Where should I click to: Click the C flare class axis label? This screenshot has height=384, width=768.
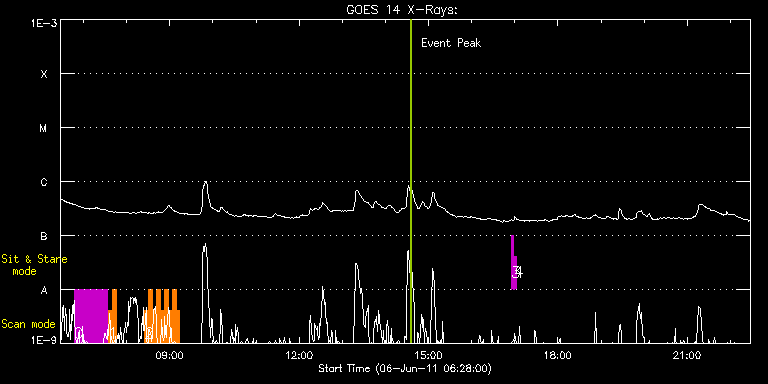[44, 182]
